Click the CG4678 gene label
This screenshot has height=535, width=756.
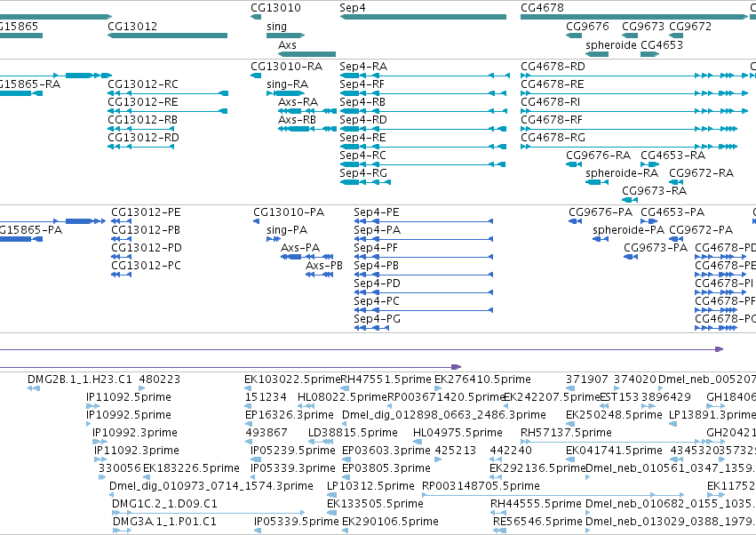pos(543,8)
